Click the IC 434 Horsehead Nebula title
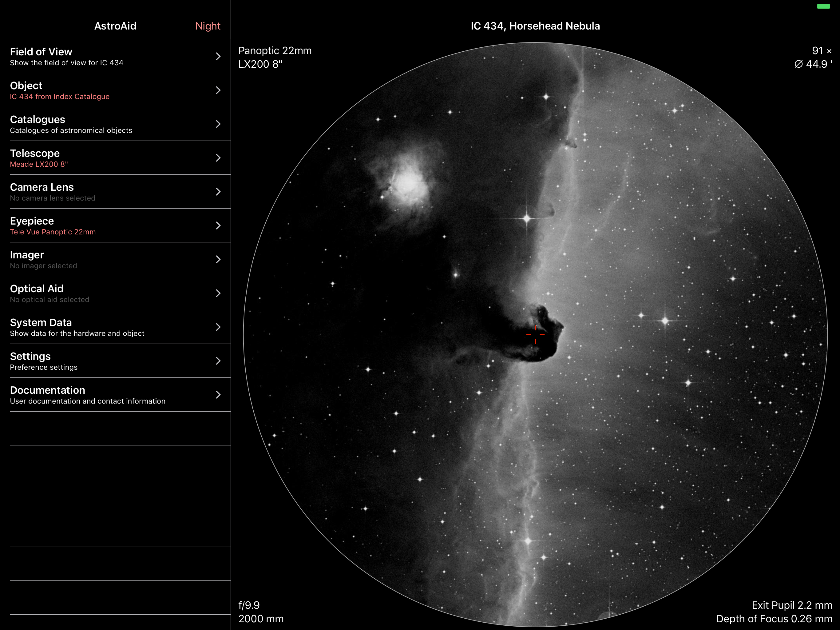Viewport: 840px width, 630px height. click(535, 26)
